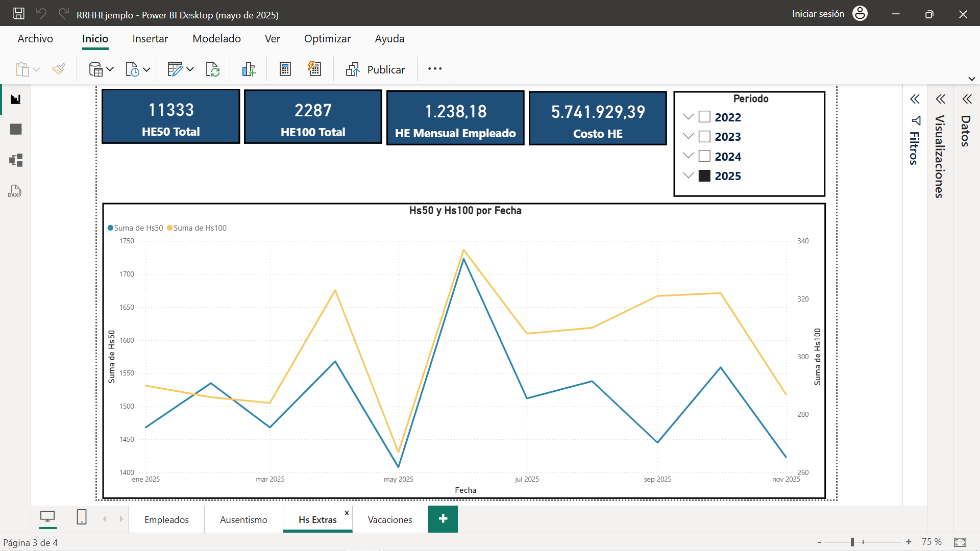Switch to Table view in sidebar
This screenshot has height=551, width=980.
click(16, 130)
